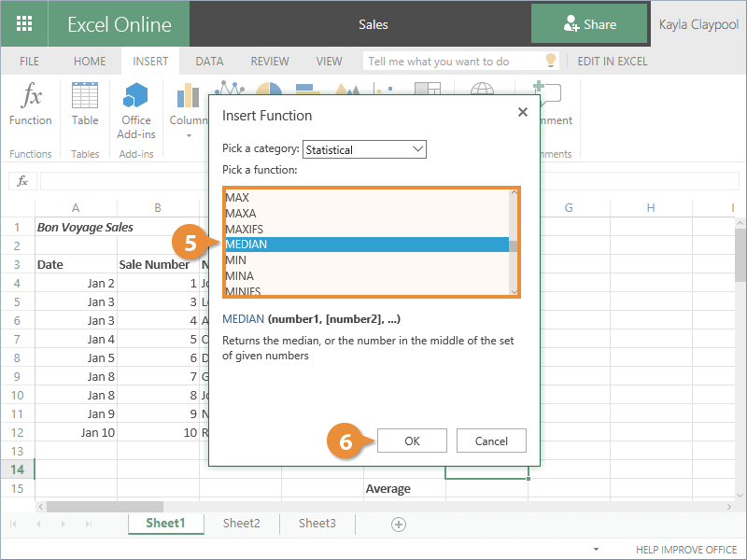Open the Sheet2 worksheet tab
The width and height of the screenshot is (747, 560).
[x=241, y=524]
